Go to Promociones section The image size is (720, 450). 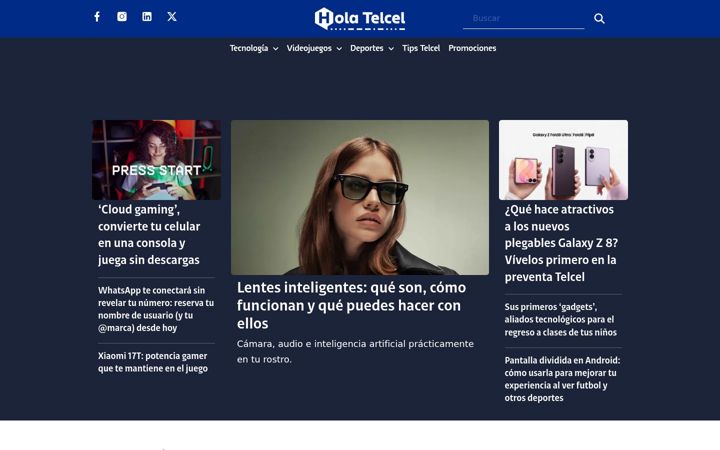[x=472, y=48]
